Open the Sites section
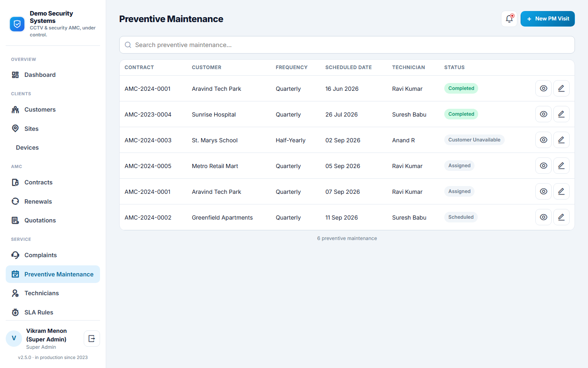 53,129
